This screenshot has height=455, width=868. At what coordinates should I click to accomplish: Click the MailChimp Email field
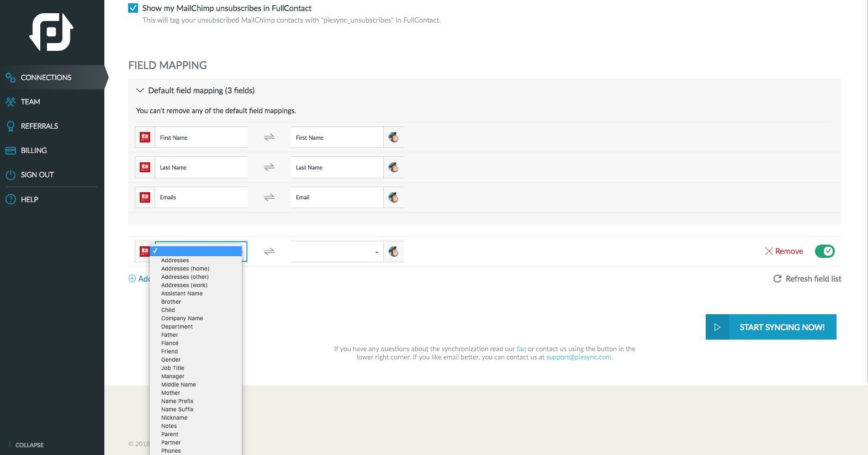tap(337, 197)
